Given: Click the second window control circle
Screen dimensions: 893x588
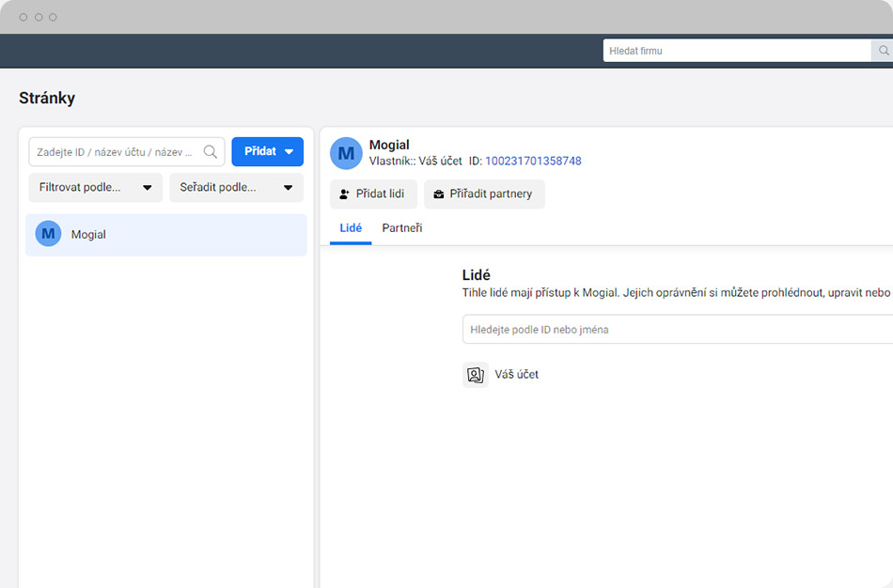Looking at the screenshot, I should (39, 17).
